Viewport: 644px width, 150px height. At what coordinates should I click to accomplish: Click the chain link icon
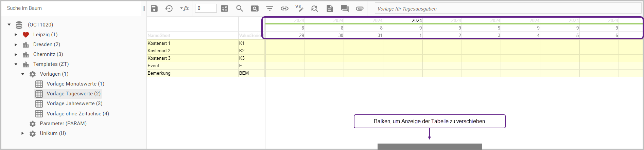pyautogui.click(x=284, y=8)
